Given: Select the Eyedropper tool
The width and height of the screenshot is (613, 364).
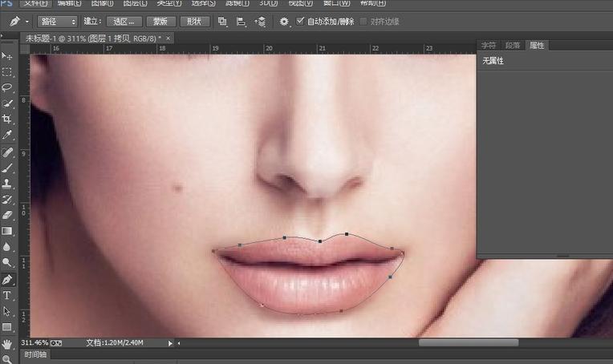Looking at the screenshot, I should click(x=7, y=135).
